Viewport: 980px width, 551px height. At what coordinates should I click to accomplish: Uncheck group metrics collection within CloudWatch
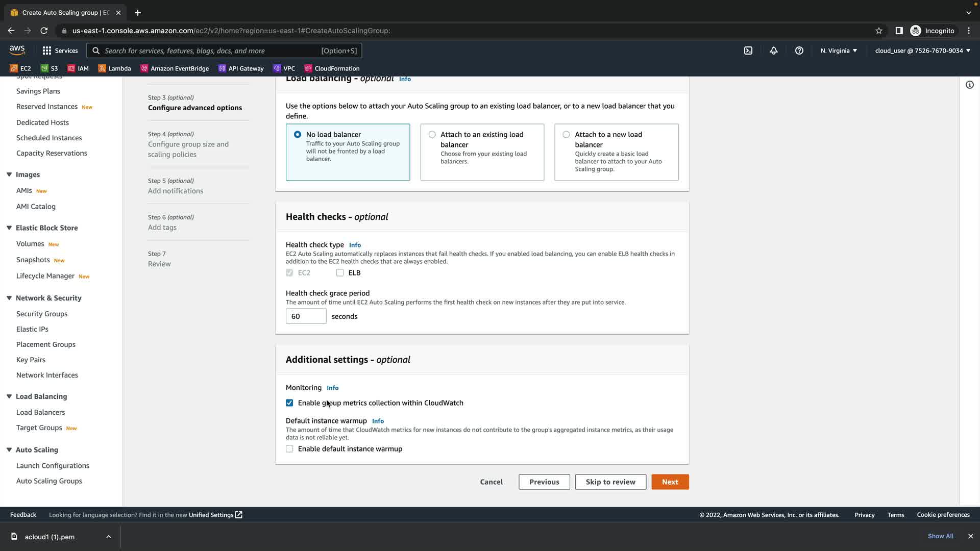click(x=289, y=403)
